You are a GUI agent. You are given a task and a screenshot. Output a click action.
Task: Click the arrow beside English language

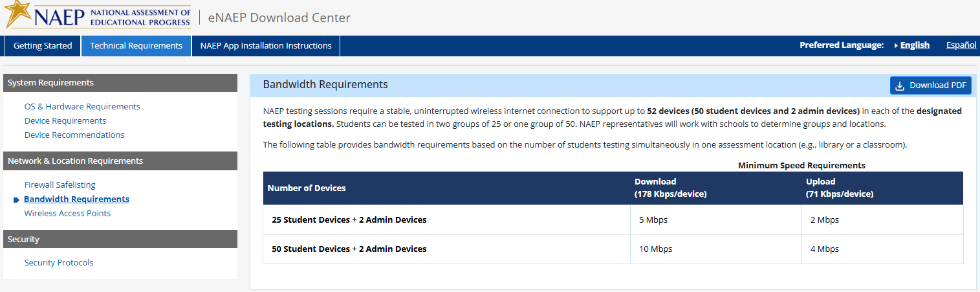896,45
